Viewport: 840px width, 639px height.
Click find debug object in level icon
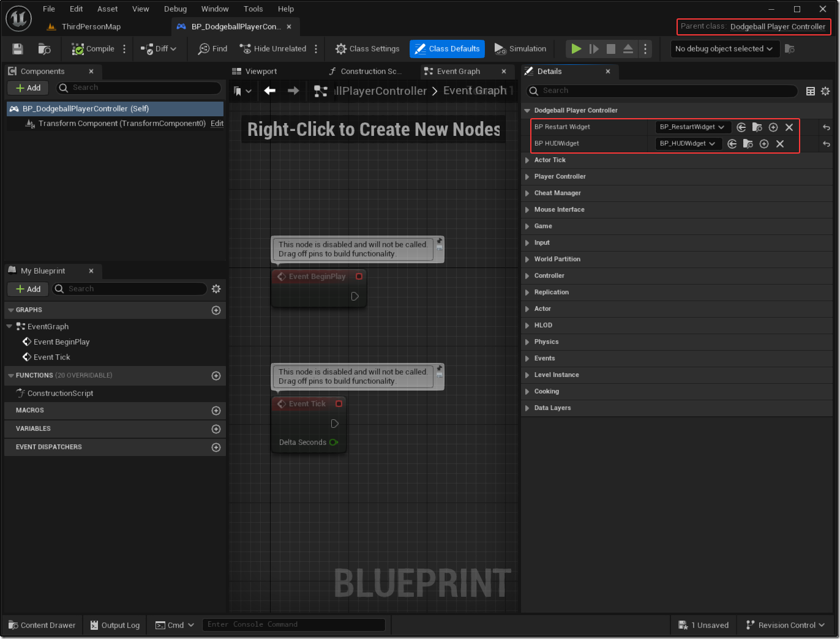(x=790, y=49)
